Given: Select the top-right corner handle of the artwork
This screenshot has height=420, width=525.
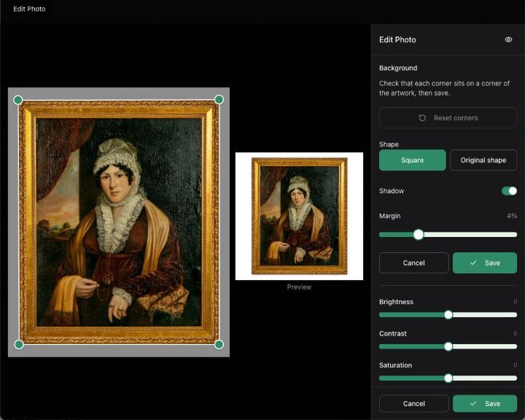Looking at the screenshot, I should coord(219,99).
